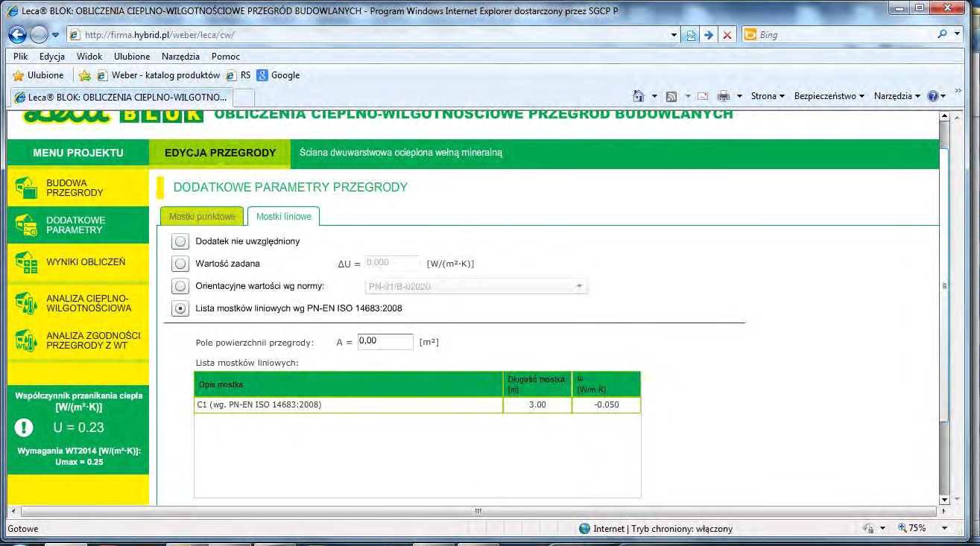Click the 3.00 bridge length cell
This screenshot has width=980, height=546.
(x=537, y=404)
